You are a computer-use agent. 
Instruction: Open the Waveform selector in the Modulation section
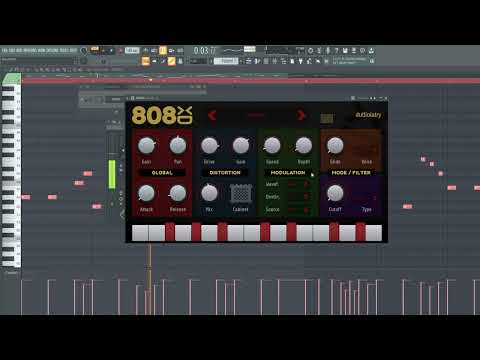coord(298,184)
